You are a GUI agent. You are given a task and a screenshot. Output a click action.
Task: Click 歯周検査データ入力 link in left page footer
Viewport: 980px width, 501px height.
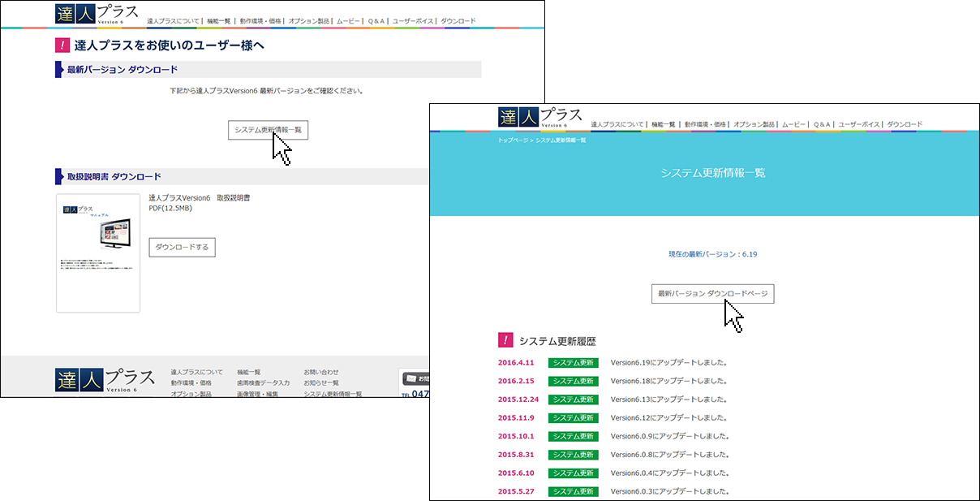(x=263, y=382)
